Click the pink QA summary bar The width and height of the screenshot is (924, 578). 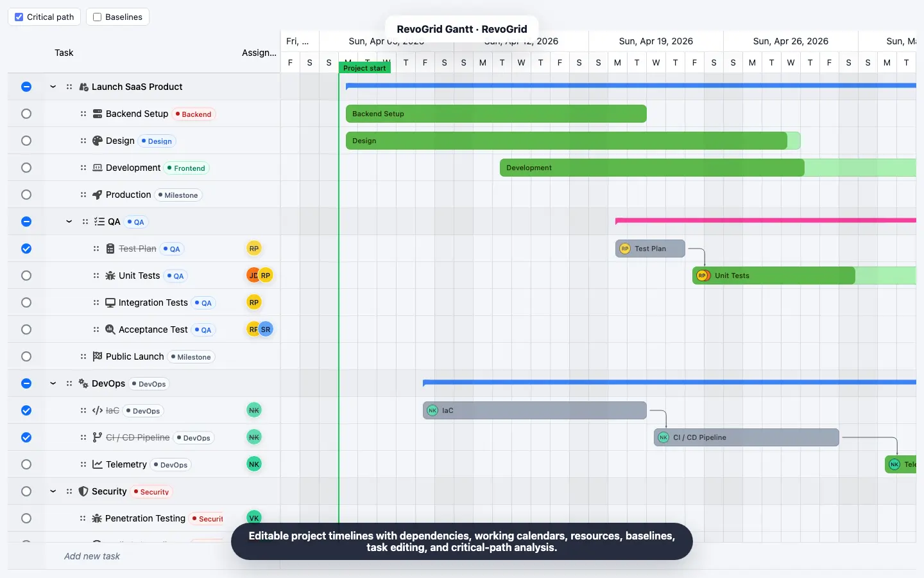coord(766,220)
